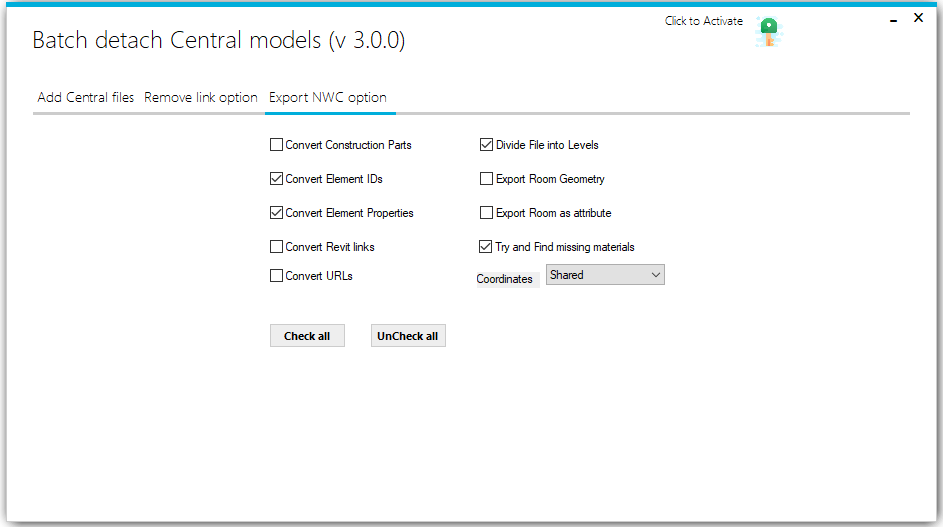Open the Remove link option tab

point(201,98)
